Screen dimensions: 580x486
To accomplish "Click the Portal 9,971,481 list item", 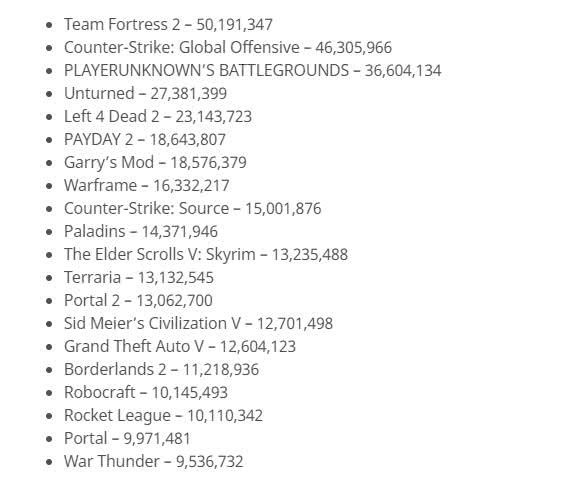I will pos(127,439).
